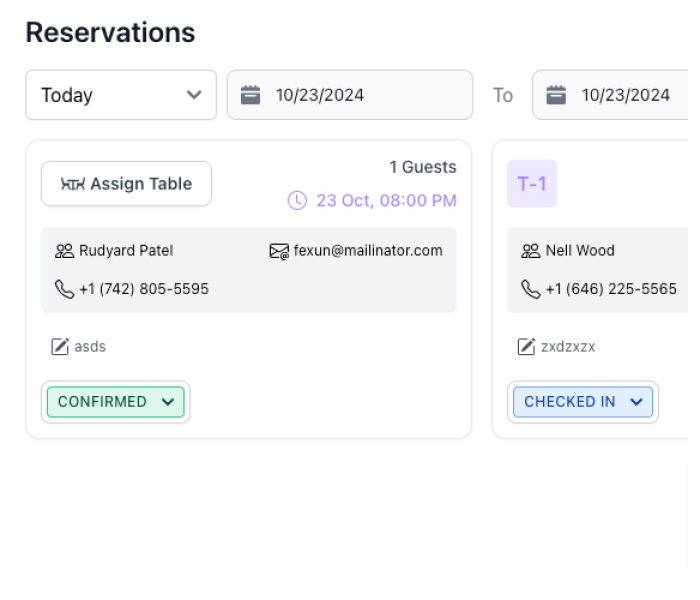Click the 23 Oct, 08:00 PM reservation time
The image size is (700, 600).
(x=386, y=200)
